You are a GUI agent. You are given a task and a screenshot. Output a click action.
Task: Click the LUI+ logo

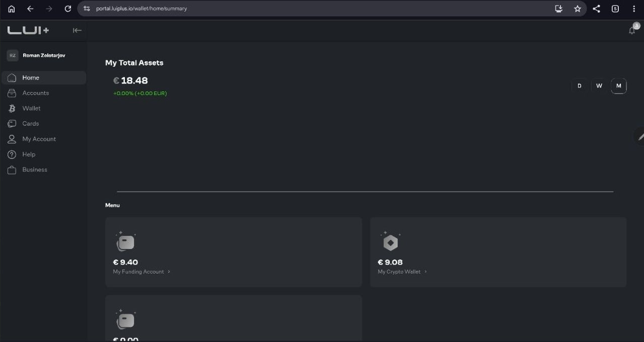tap(28, 30)
